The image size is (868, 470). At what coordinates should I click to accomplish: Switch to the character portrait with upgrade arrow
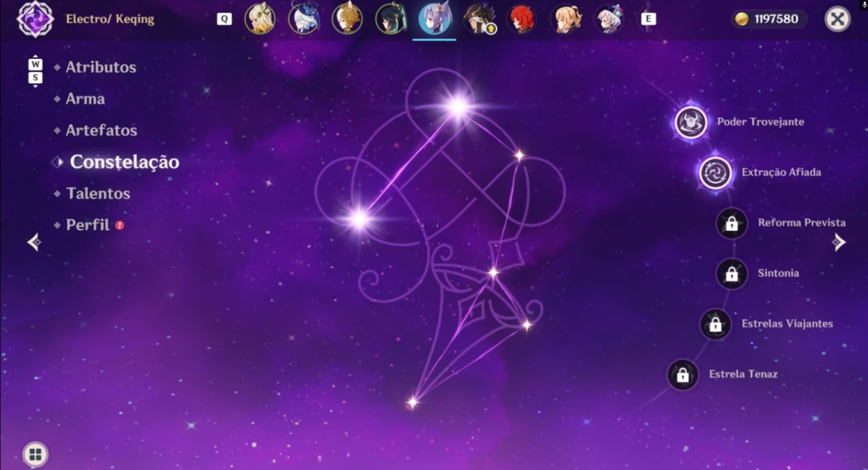479,19
